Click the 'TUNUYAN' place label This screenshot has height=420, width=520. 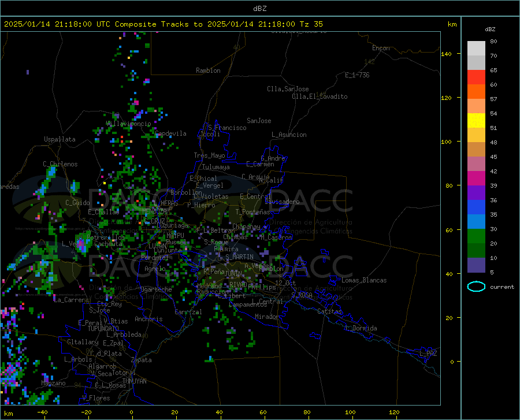(134, 381)
